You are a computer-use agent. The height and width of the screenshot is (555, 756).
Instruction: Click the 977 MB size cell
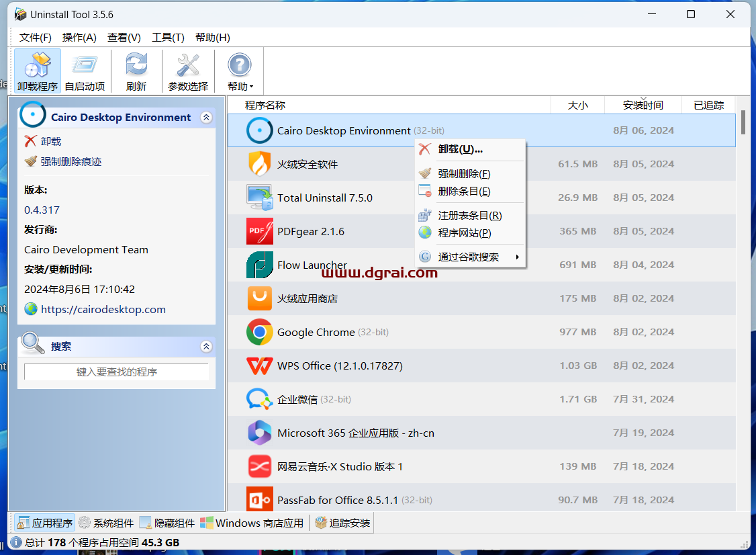tap(577, 332)
